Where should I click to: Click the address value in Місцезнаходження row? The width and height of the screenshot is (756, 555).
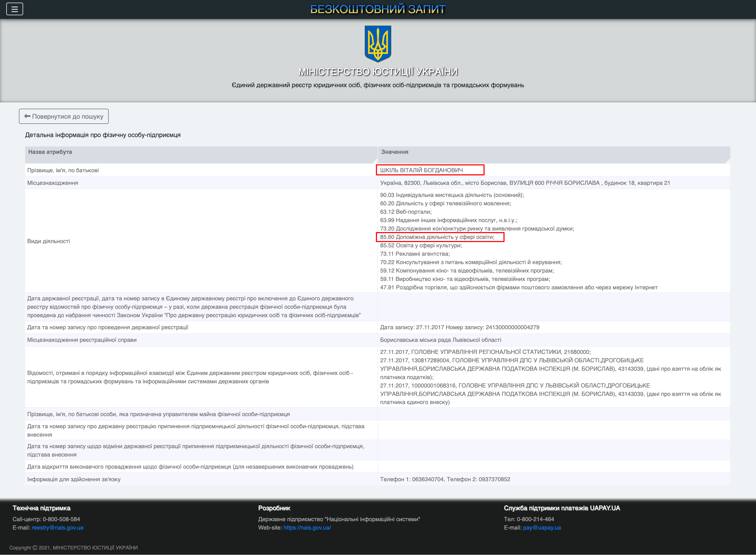click(524, 183)
